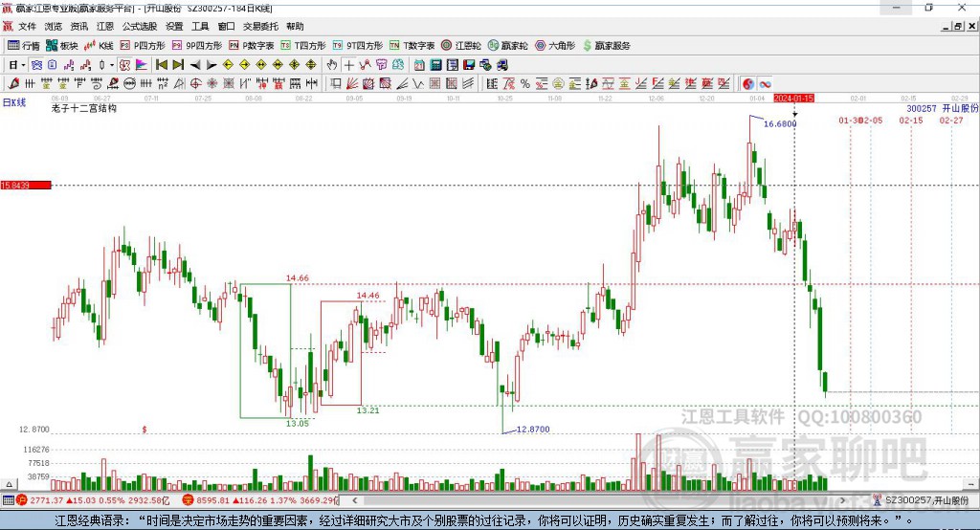Switch to K线 chart view

tap(99, 46)
